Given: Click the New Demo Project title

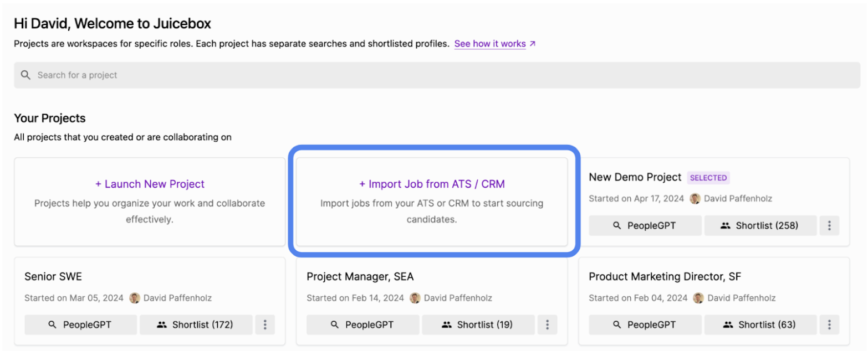Looking at the screenshot, I should (x=635, y=177).
